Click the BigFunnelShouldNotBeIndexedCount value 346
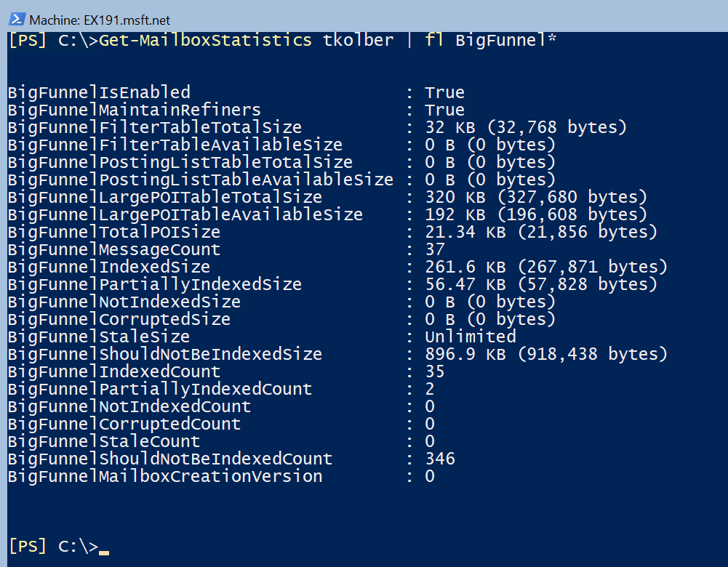 click(440, 459)
